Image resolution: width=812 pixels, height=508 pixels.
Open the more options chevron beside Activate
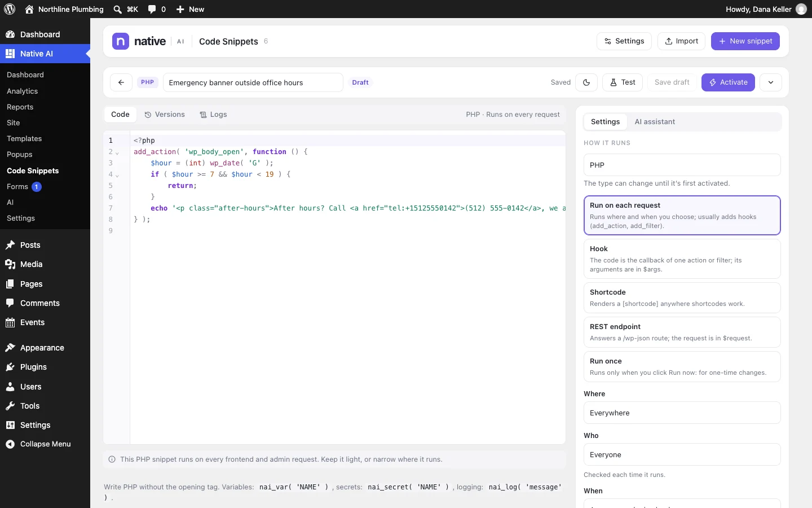(771, 82)
